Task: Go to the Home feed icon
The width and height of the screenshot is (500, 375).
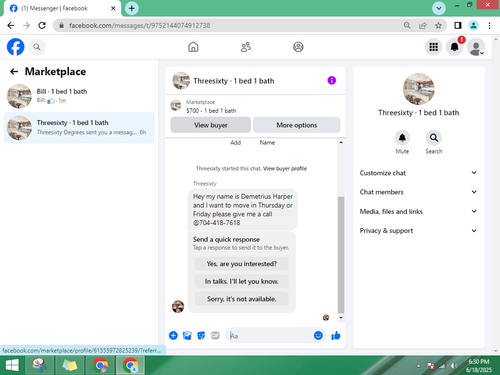Action: click(x=193, y=47)
